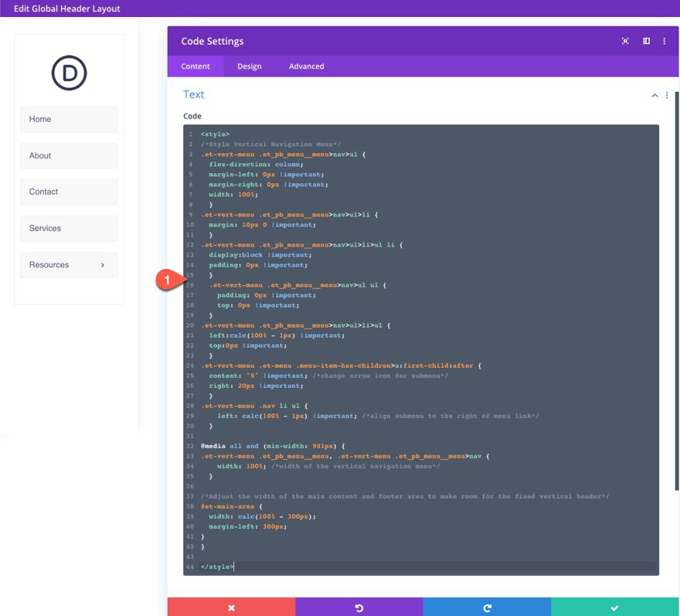Open the three-dot menu beside the Text section

[x=666, y=94]
